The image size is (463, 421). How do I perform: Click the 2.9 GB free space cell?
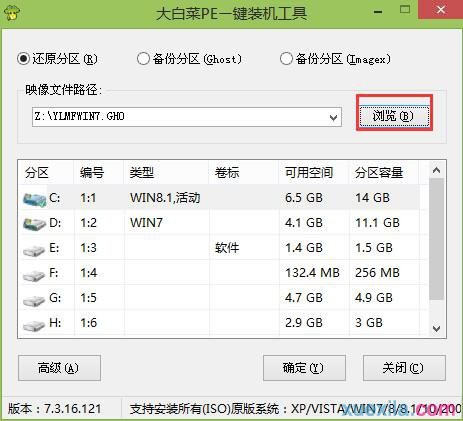(x=304, y=322)
